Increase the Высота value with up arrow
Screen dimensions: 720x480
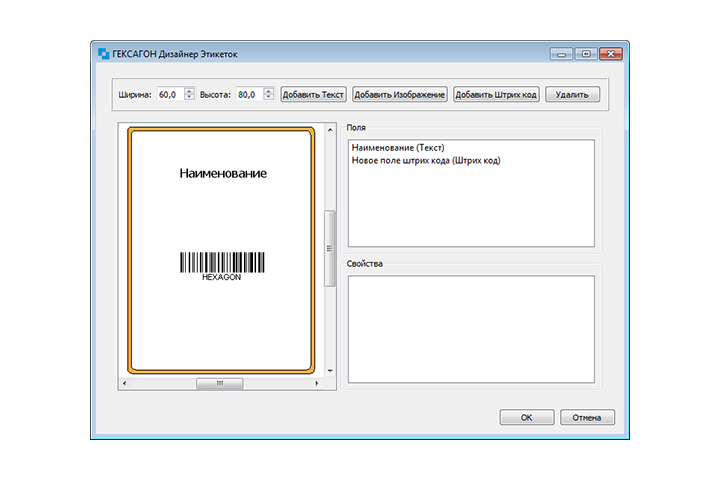[268, 91]
